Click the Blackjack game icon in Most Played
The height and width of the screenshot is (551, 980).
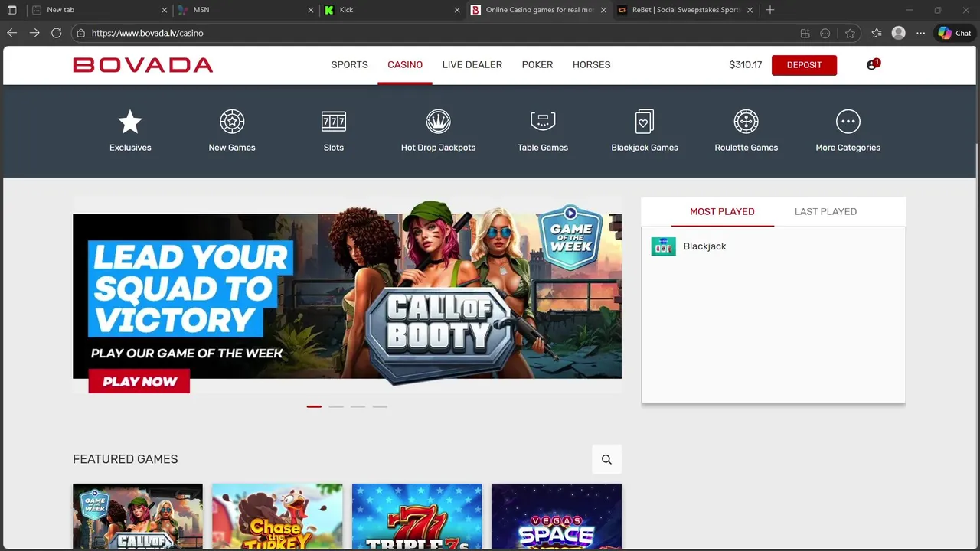(663, 246)
